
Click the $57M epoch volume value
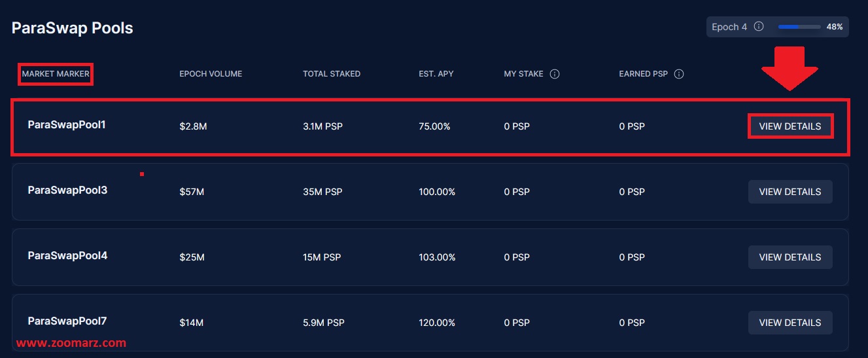click(x=192, y=192)
